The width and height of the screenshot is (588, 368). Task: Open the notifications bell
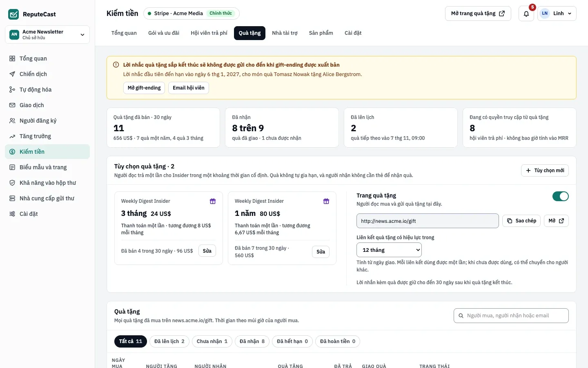coord(526,13)
